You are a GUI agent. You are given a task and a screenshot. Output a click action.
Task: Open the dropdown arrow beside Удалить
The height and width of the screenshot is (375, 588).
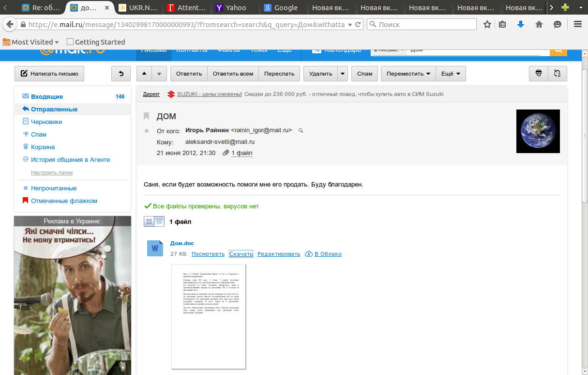343,74
